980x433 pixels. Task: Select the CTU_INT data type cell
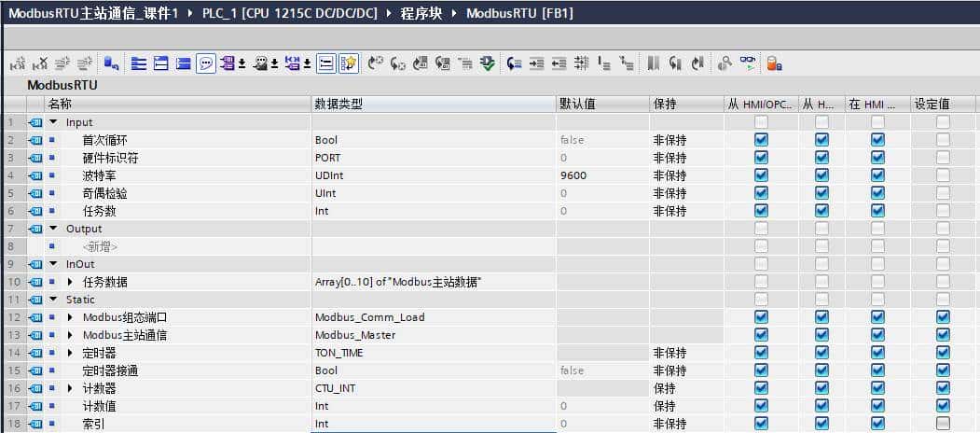pyautogui.click(x=434, y=388)
